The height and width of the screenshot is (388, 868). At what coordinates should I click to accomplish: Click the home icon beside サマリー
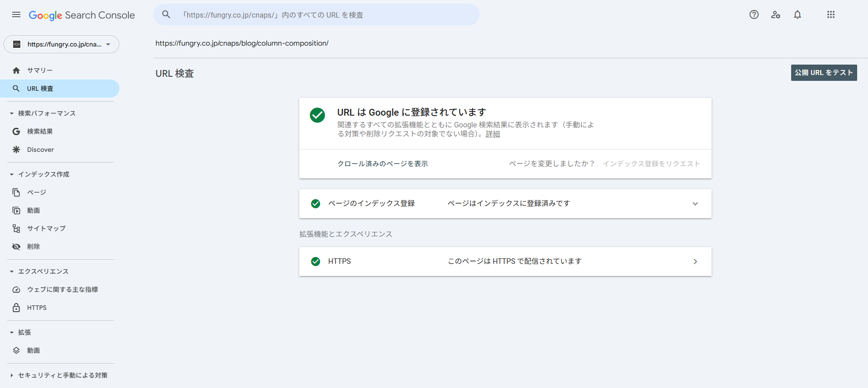(16, 70)
